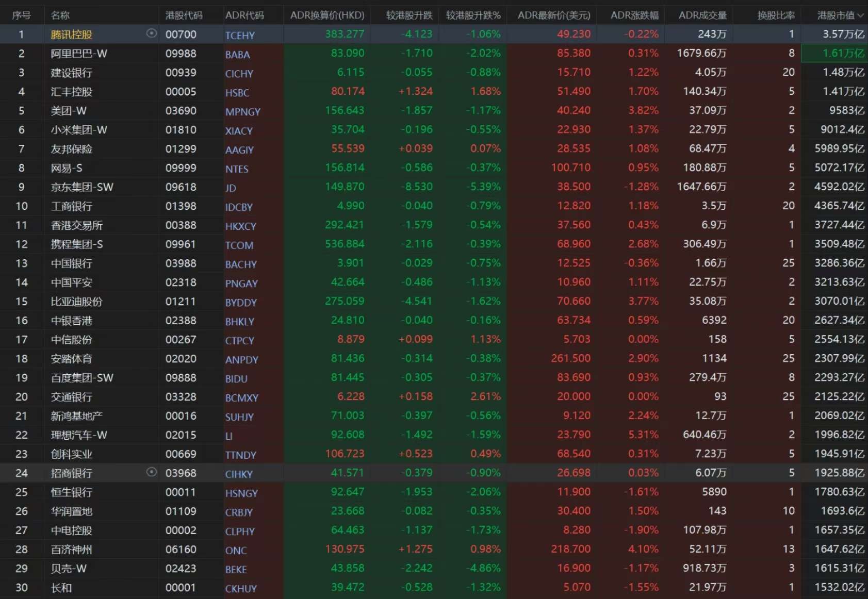Select 恒生银行 row name
The image size is (868, 599).
(x=72, y=492)
